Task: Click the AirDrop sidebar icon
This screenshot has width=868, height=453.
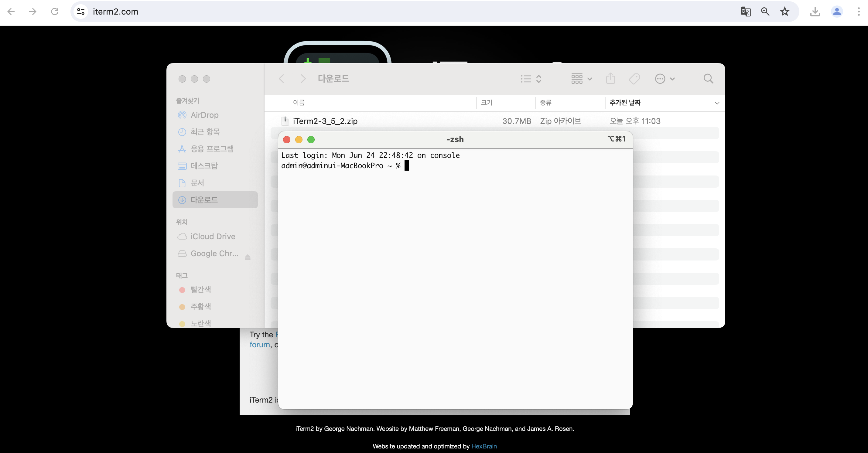Action: tap(182, 115)
